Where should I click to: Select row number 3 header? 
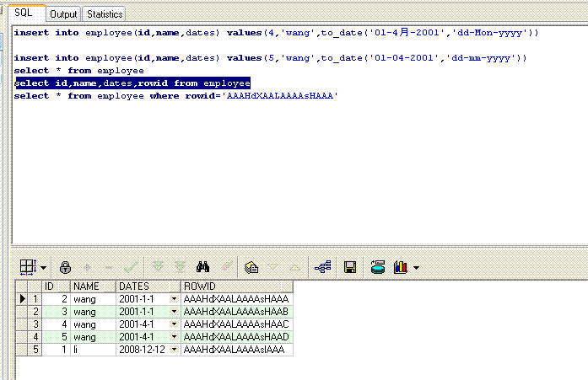(35, 324)
